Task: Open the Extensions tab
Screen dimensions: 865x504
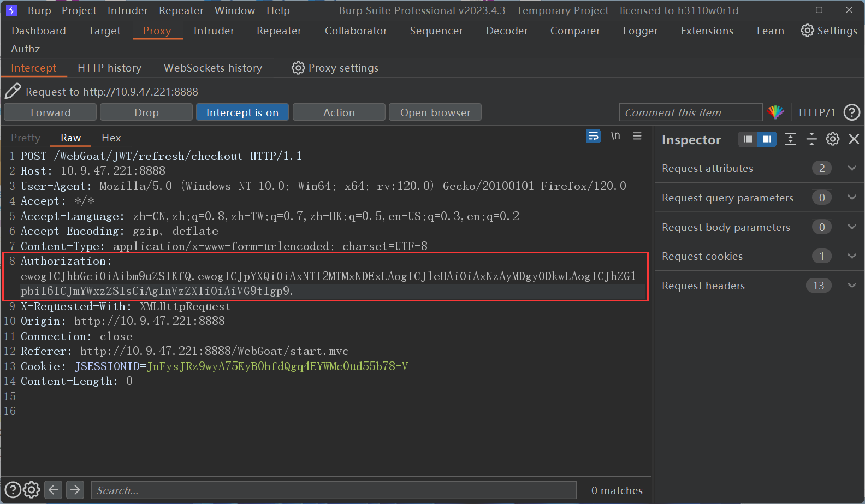Action: click(707, 31)
